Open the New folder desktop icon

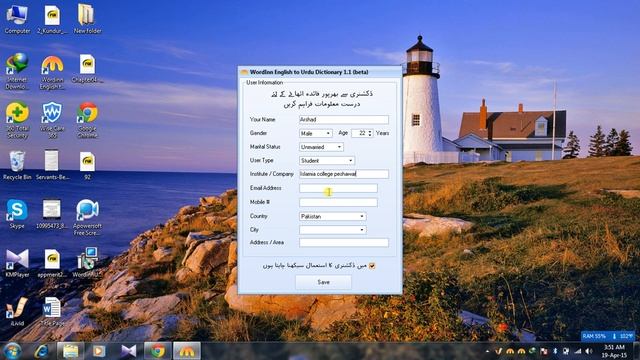pos(87,19)
